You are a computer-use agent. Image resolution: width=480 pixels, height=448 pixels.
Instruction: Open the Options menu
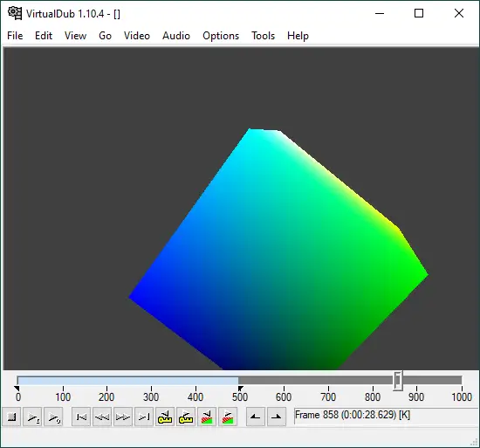[x=221, y=36]
